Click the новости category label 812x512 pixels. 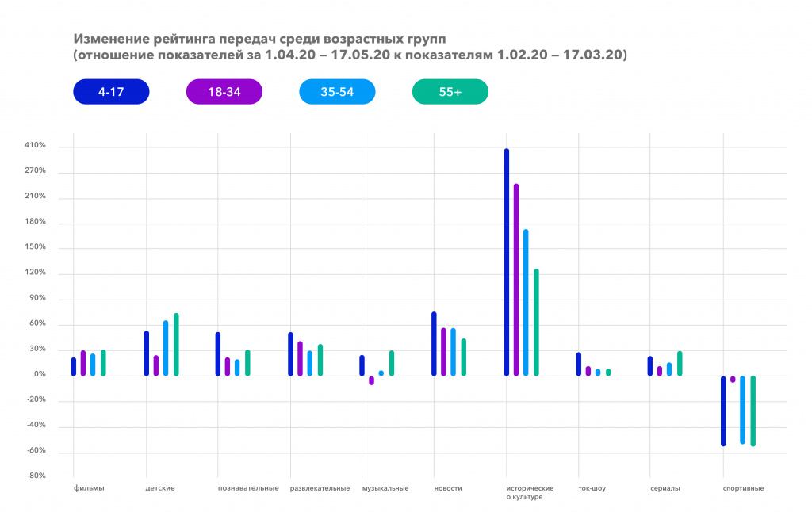(449, 488)
